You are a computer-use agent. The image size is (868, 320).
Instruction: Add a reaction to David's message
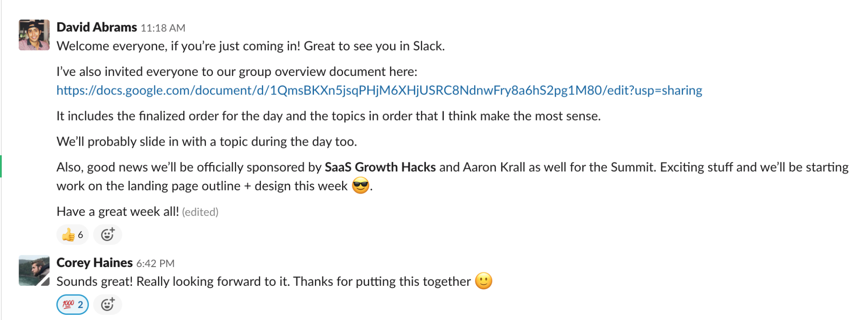pos(108,235)
